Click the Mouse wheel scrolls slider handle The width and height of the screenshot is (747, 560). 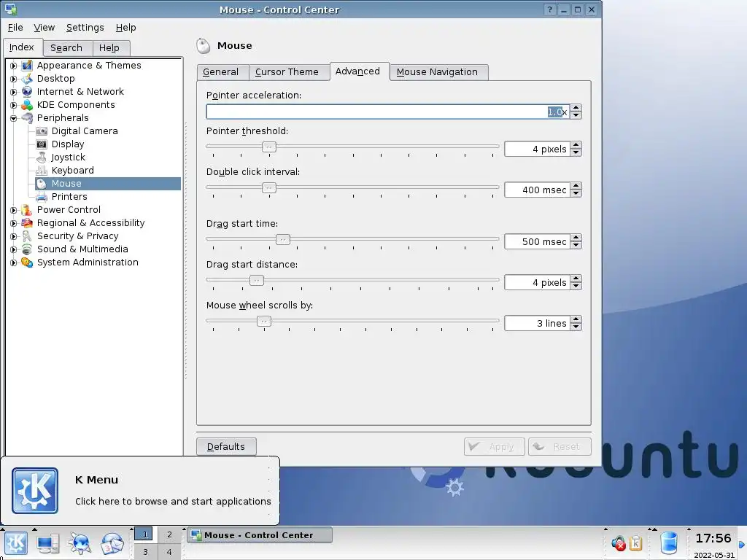264,322
